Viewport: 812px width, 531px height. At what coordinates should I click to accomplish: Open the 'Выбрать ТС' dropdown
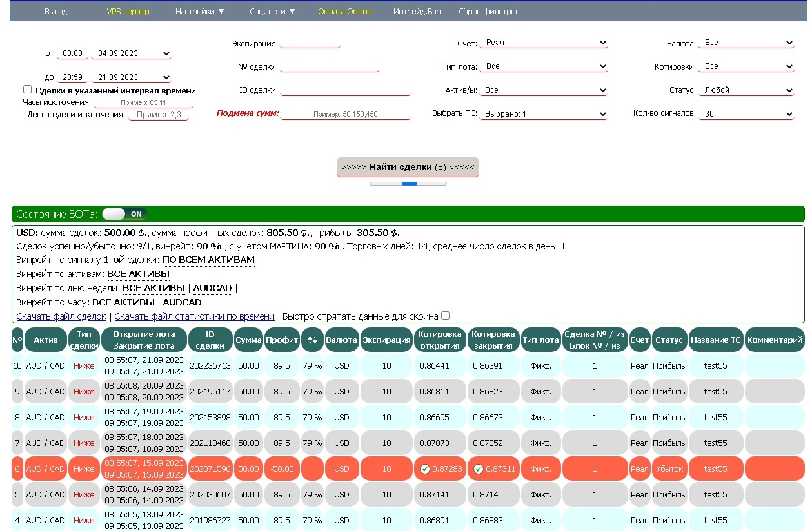pyautogui.click(x=544, y=114)
